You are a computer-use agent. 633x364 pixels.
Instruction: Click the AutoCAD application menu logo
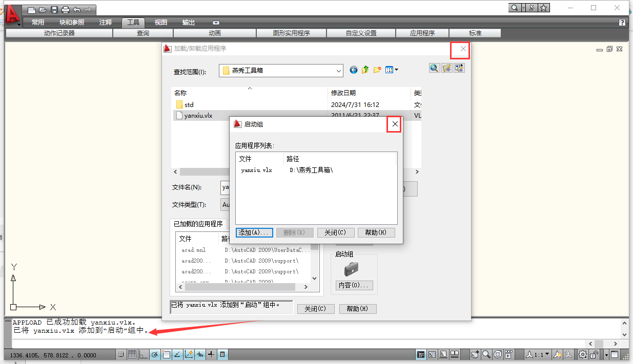click(12, 14)
